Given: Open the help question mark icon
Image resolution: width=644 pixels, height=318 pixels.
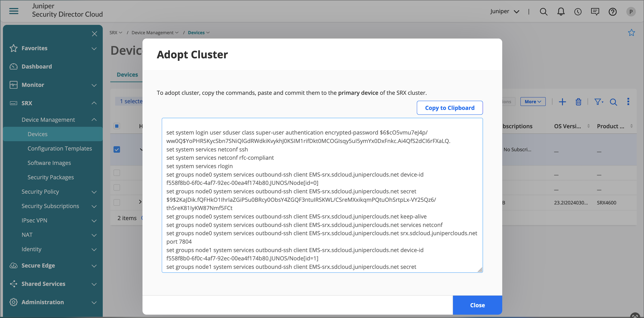Looking at the screenshot, I should click(612, 12).
